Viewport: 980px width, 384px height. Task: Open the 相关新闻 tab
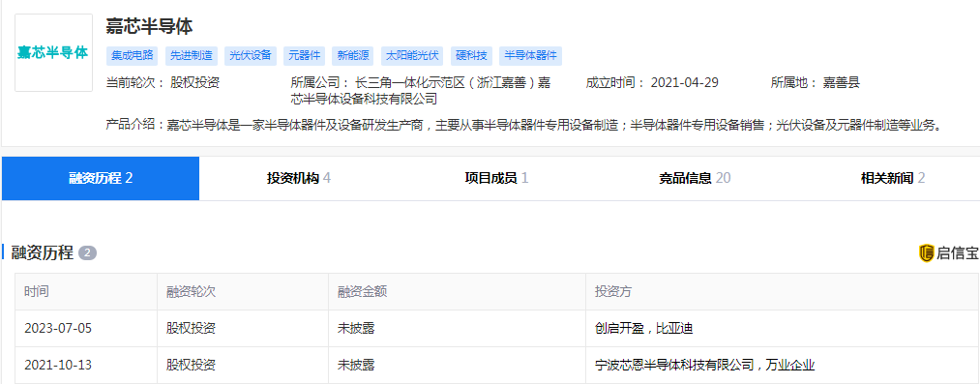(892, 179)
